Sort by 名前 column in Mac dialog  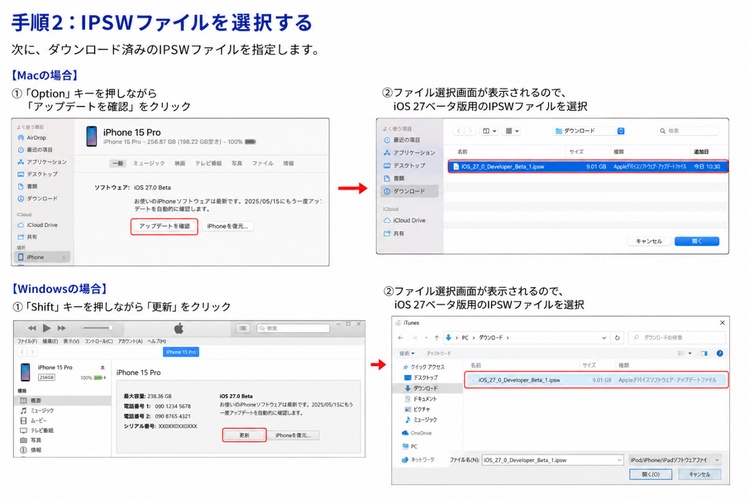pos(462,152)
